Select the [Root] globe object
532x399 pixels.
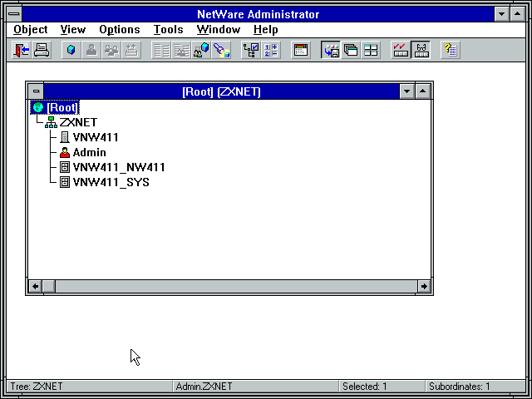55,107
